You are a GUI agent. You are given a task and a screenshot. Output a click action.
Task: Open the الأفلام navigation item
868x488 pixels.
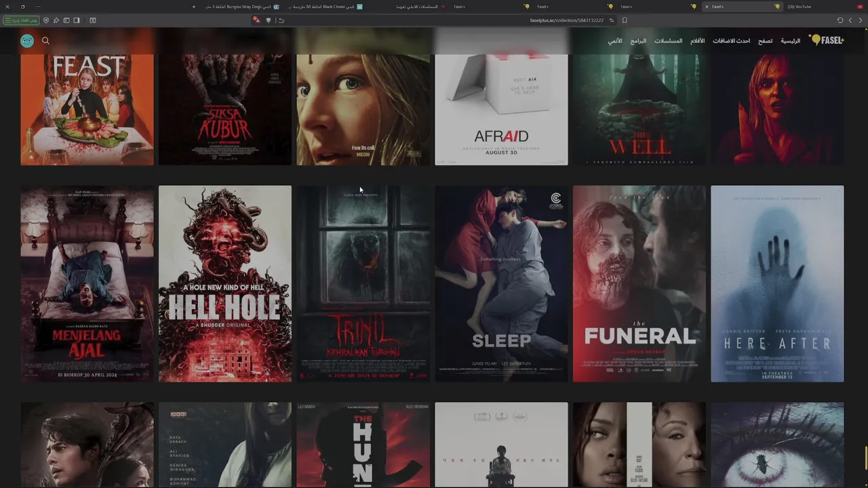pyautogui.click(x=697, y=41)
